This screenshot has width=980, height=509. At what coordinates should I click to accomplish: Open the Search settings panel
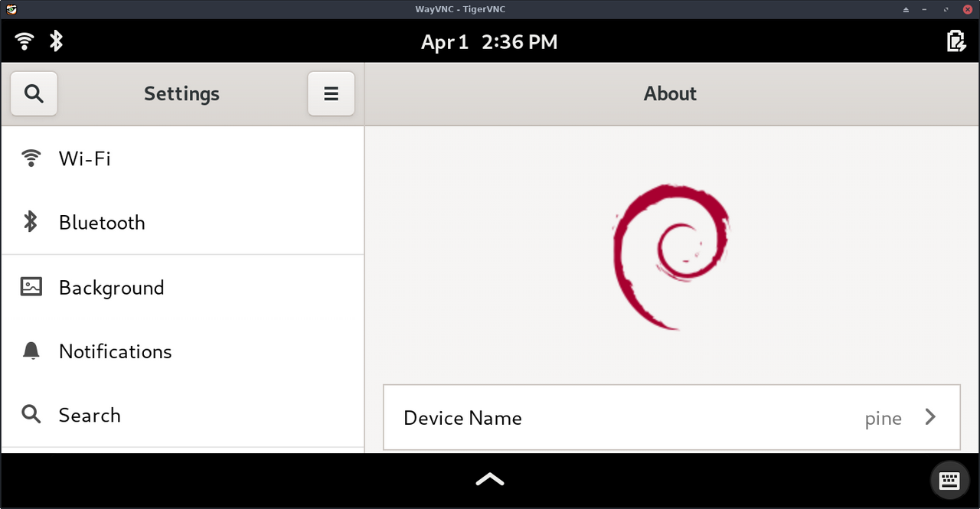[x=182, y=415]
